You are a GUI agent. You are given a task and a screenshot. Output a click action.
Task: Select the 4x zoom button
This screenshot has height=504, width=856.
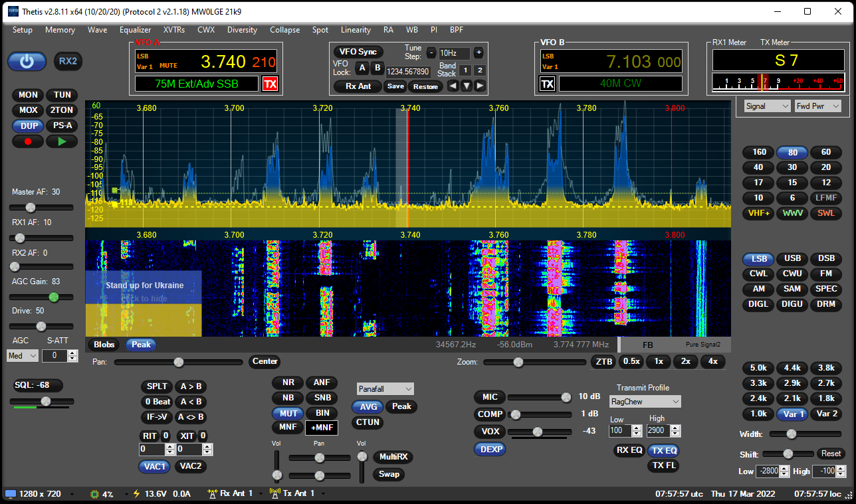coord(712,362)
